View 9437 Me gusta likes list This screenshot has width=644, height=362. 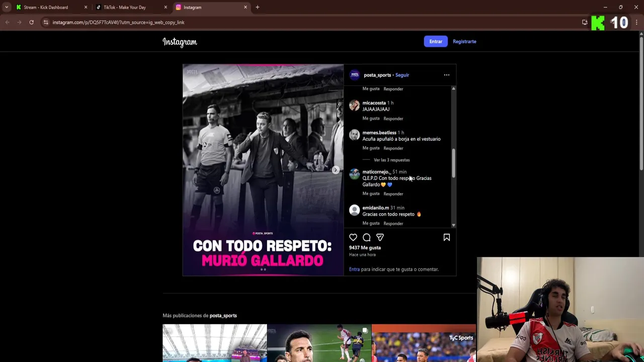(x=365, y=247)
